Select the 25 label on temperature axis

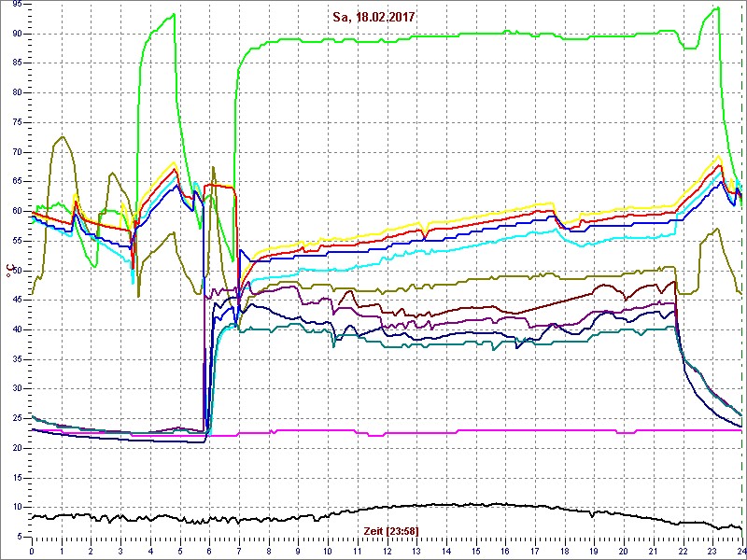point(16,419)
